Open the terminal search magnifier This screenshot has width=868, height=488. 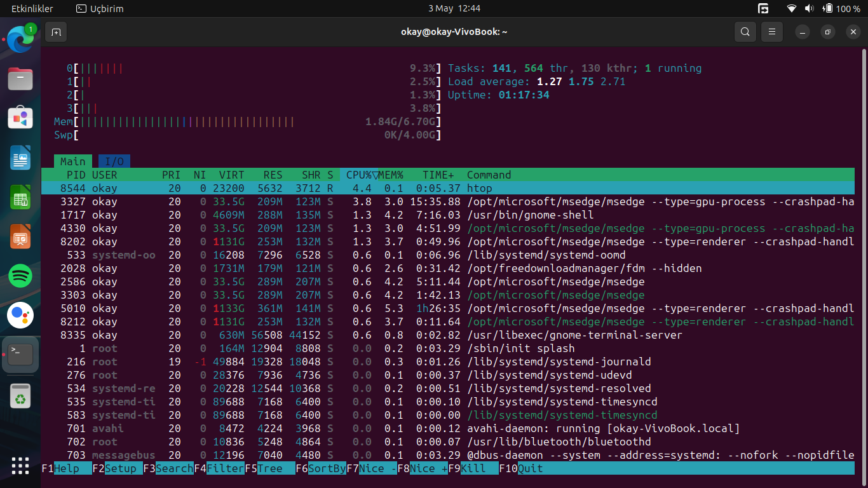(745, 32)
